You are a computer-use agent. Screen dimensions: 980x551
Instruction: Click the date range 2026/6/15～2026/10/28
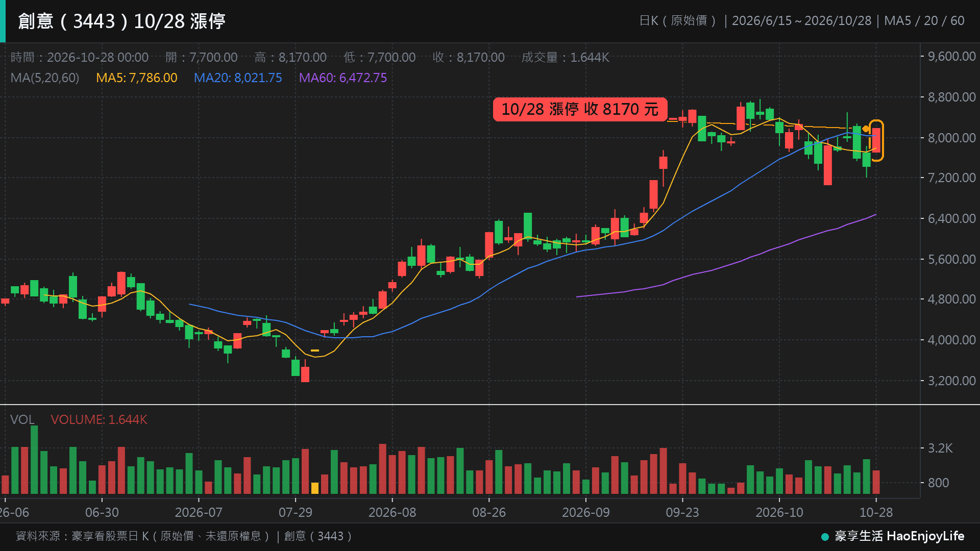click(x=801, y=21)
